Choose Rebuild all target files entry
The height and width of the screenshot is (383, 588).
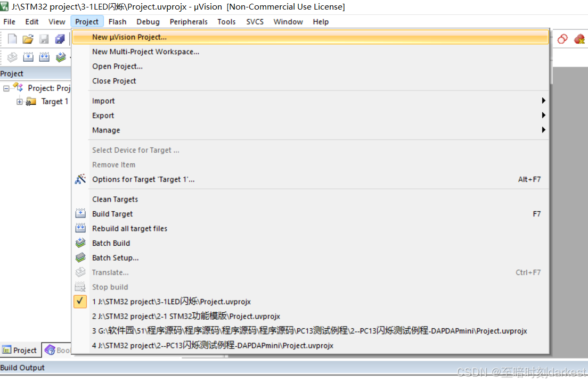(311, 228)
